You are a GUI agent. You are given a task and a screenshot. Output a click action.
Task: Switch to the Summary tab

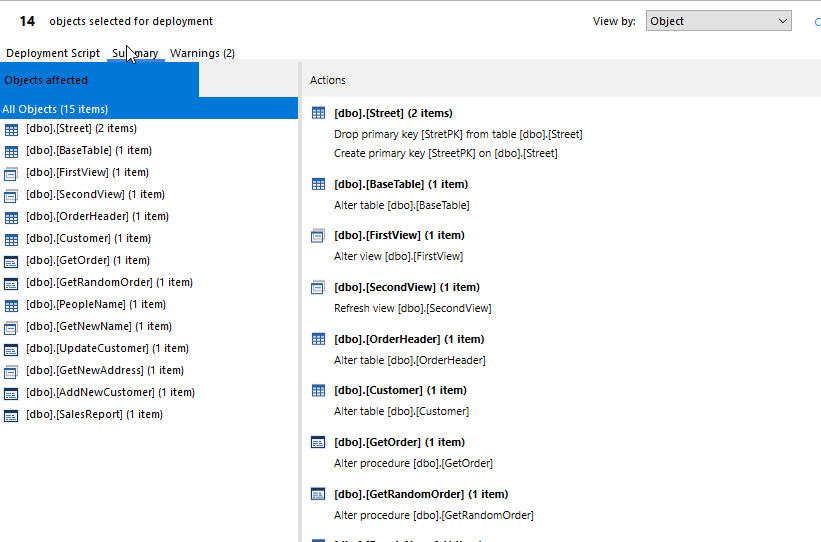(135, 53)
